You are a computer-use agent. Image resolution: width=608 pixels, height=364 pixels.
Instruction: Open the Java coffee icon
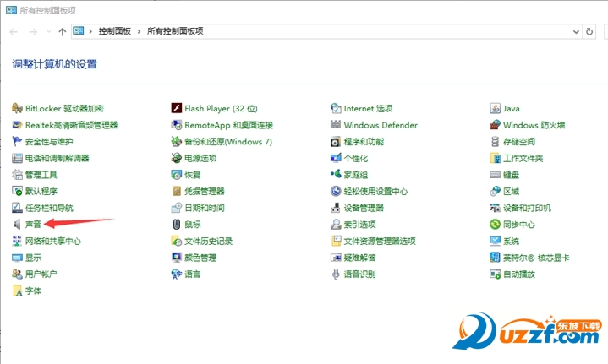tap(496, 108)
